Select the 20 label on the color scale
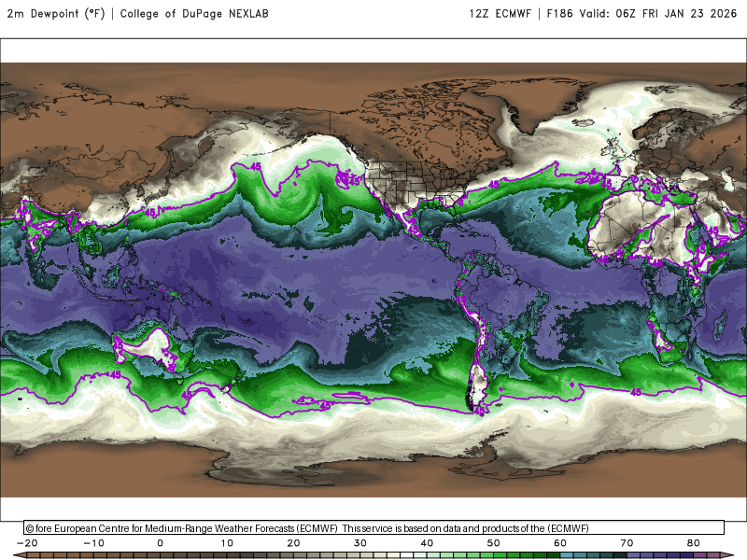 point(293,543)
